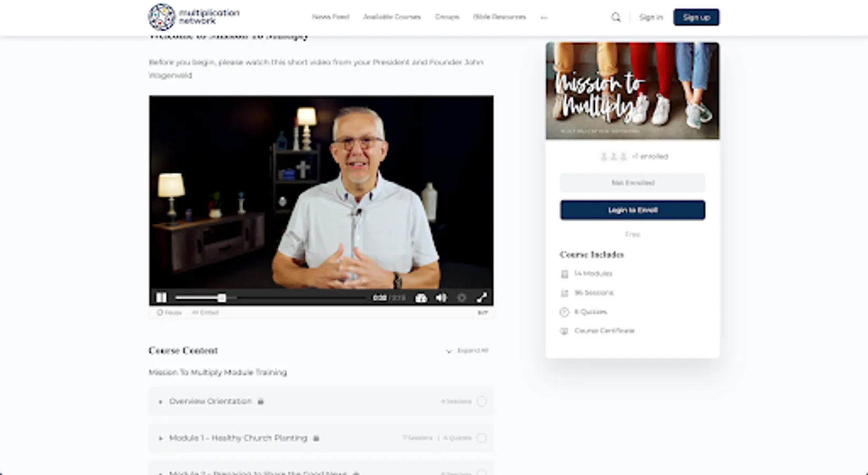Click the Quizzes count on Module 1 row

(x=457, y=438)
